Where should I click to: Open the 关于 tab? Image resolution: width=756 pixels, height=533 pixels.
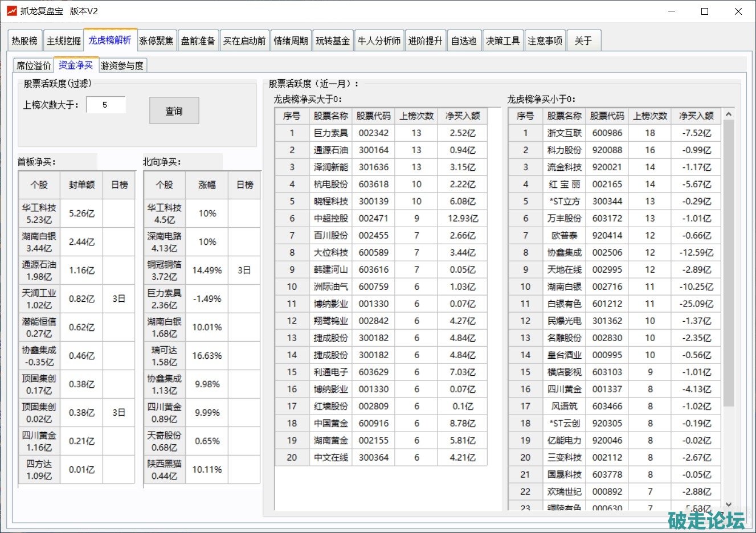(583, 41)
